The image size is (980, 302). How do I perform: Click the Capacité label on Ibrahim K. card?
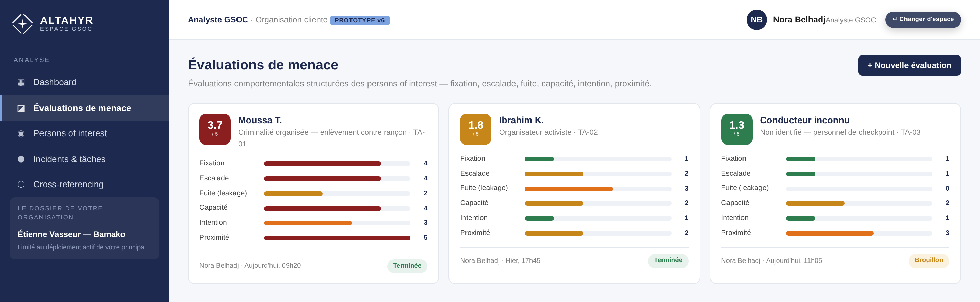(x=474, y=203)
